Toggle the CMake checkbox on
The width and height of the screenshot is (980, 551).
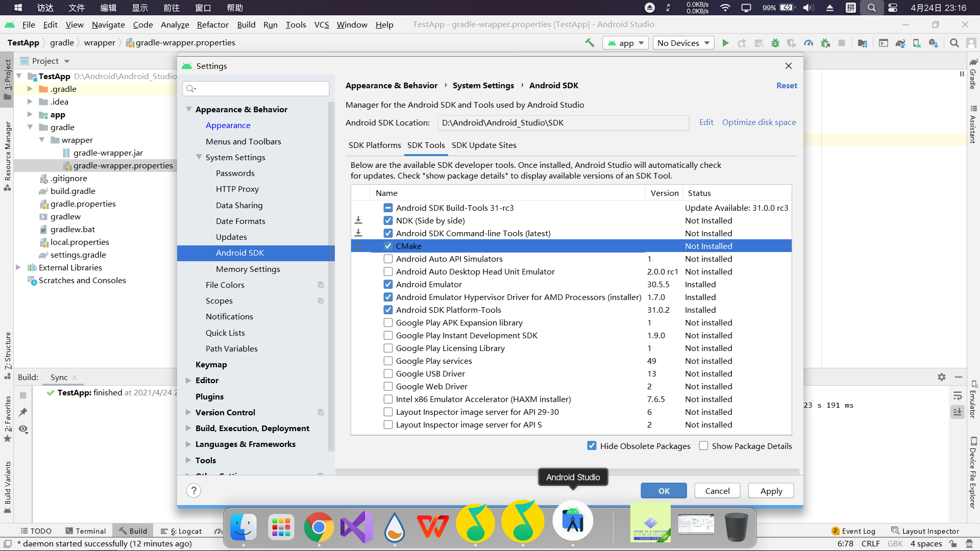[x=388, y=245]
